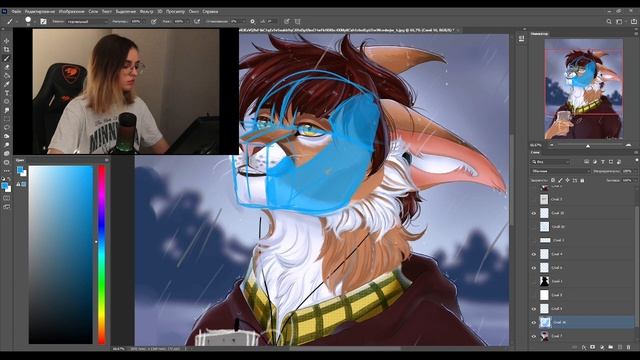
Task: Click the Navigator artwork thumbnail
Action: 584,89
